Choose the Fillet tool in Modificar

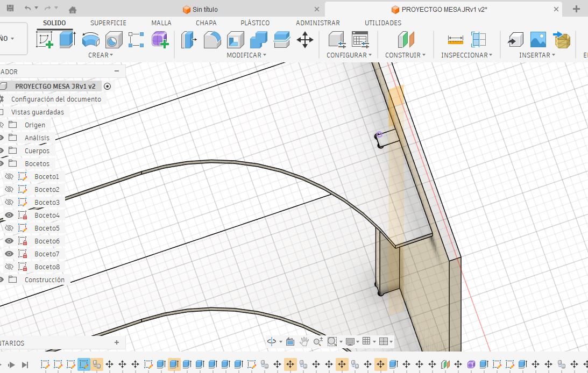tap(212, 40)
